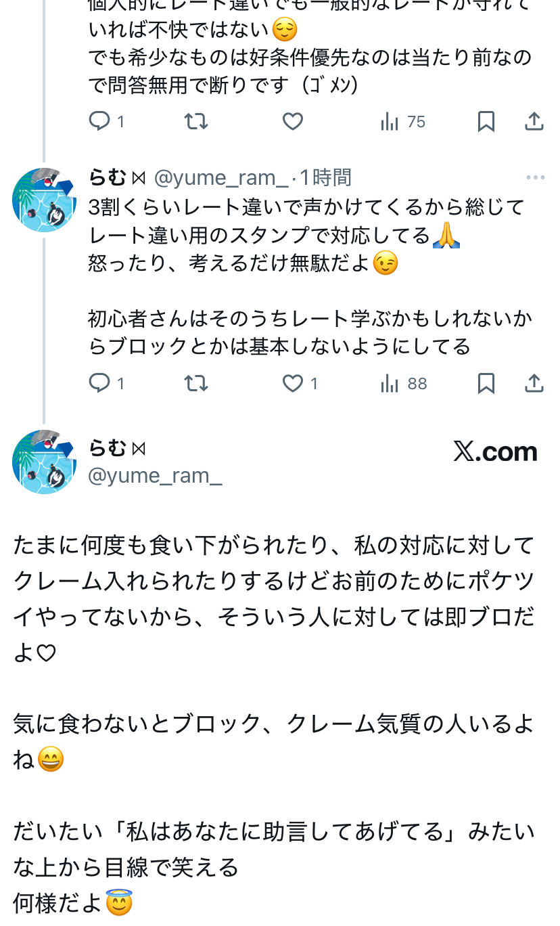Repost the tweet with 88 views

point(196,384)
